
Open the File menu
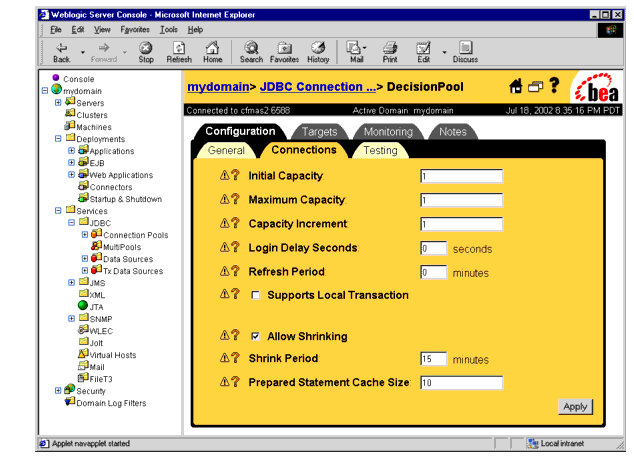[x=55, y=30]
